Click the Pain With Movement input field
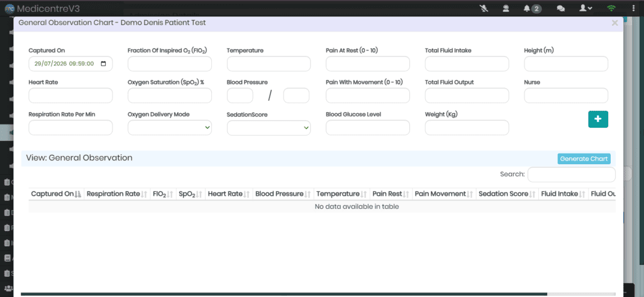Viewport: 644px width, 297px height. (367, 95)
